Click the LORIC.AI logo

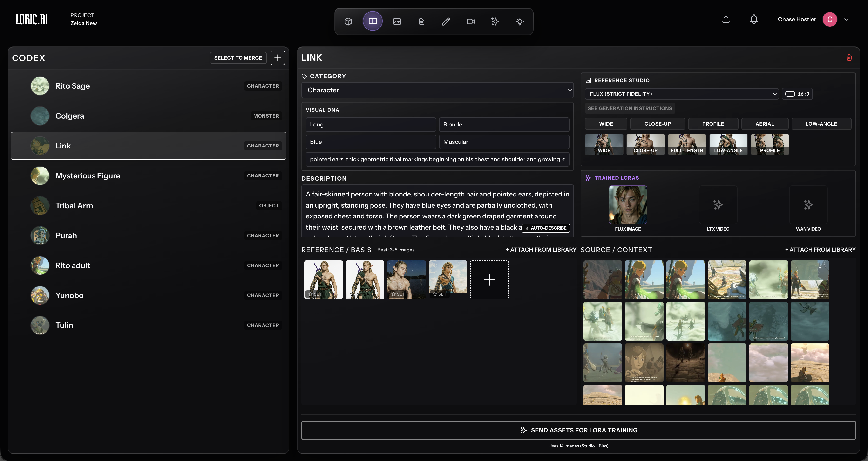(x=31, y=19)
